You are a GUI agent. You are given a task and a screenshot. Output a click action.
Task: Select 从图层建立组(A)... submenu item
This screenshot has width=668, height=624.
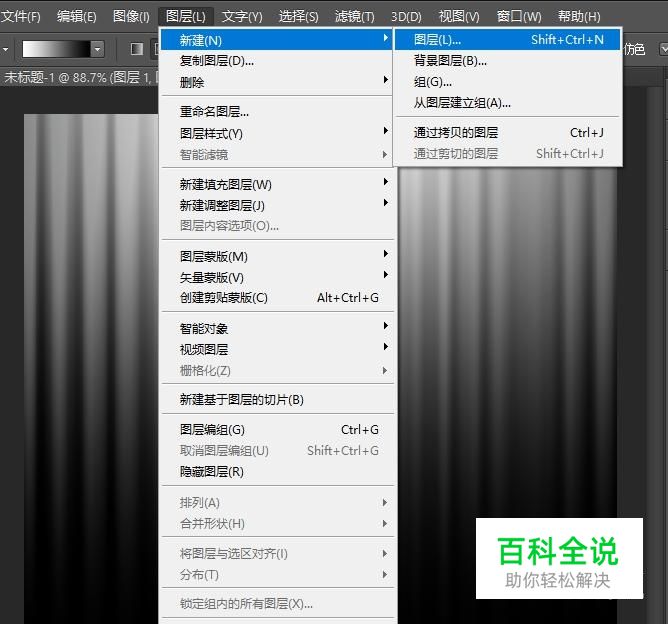tap(507, 103)
